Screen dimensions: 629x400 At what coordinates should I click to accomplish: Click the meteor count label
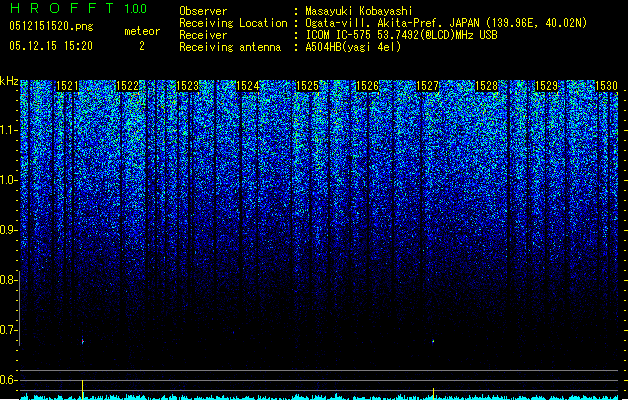[x=142, y=31]
